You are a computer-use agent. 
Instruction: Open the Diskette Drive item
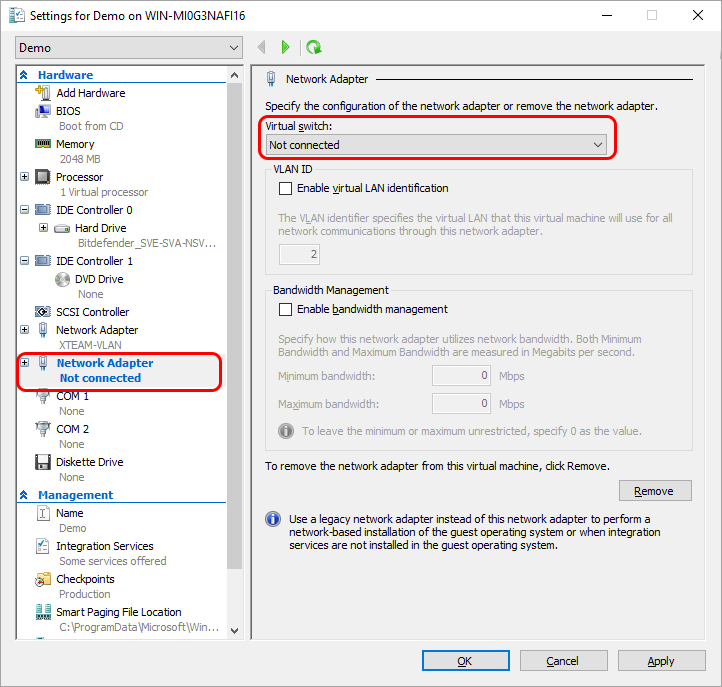[x=89, y=462]
